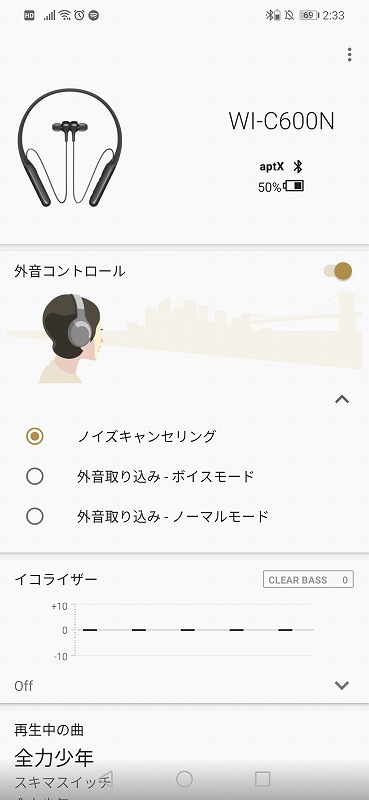This screenshot has width=369, height=800.
Task: Collapse the ambient sound control options chevron
Action: tap(342, 399)
